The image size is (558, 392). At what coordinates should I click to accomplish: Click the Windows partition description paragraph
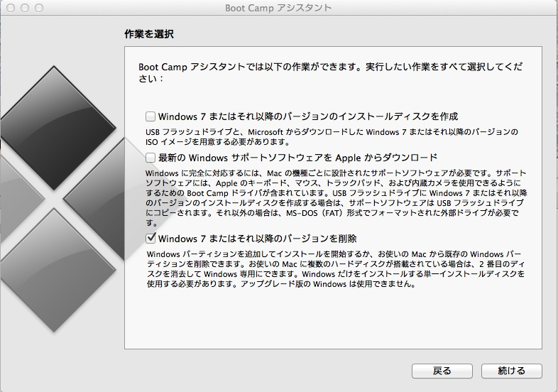point(336,269)
